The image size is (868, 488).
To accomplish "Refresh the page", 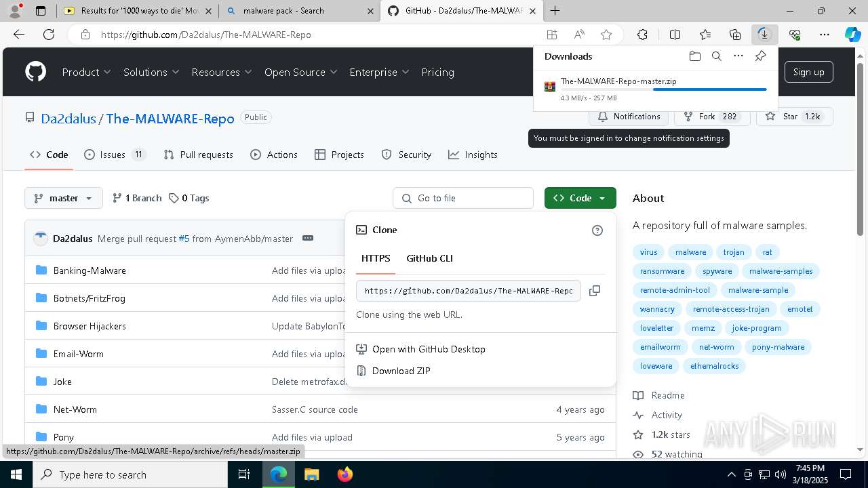I will pyautogui.click(x=49, y=35).
